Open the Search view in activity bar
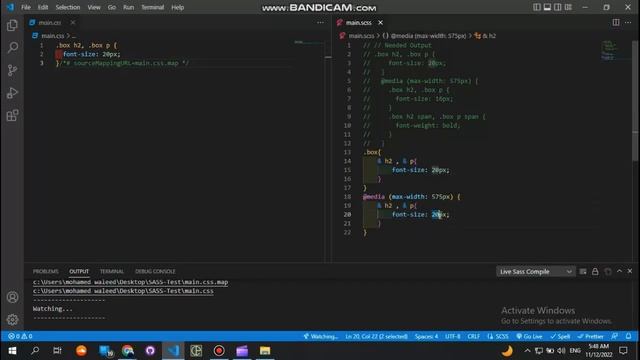 tap(12, 47)
